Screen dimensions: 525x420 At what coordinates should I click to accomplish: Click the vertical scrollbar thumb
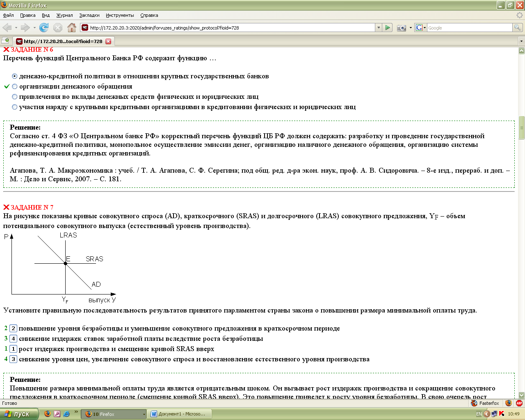[521, 128]
